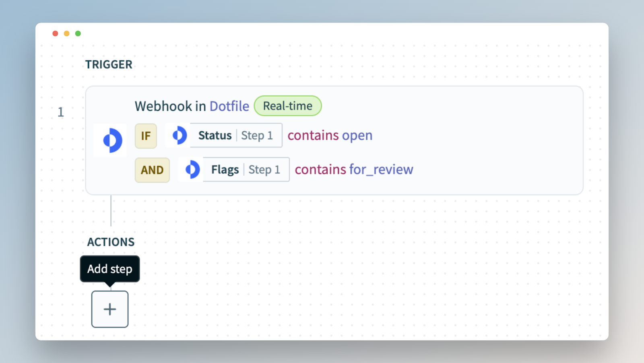Click the step number 1 label
This screenshot has width=644, height=363.
pyautogui.click(x=61, y=112)
